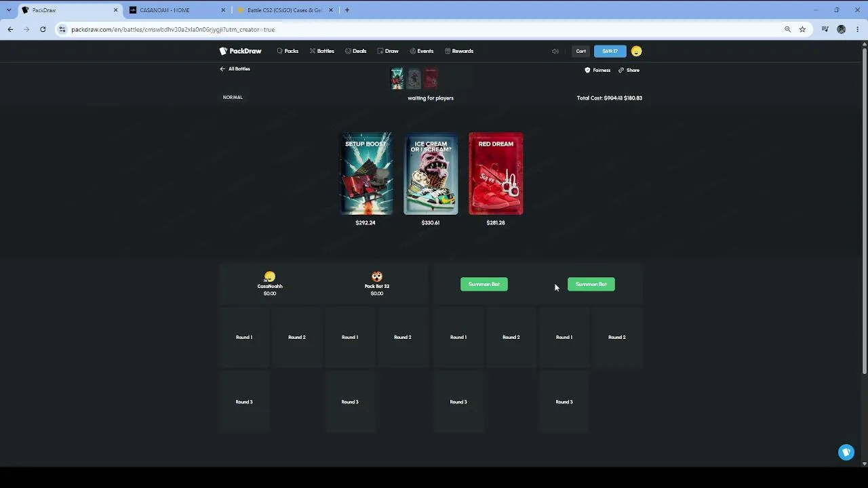Close the Battle CS2 Cases tab

coord(331,10)
